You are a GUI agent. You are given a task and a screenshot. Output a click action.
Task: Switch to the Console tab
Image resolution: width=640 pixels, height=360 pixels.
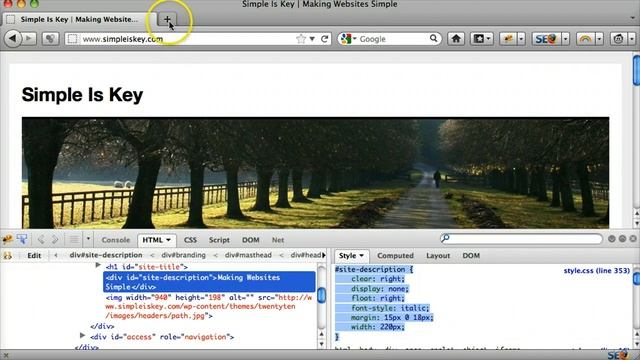click(116, 240)
